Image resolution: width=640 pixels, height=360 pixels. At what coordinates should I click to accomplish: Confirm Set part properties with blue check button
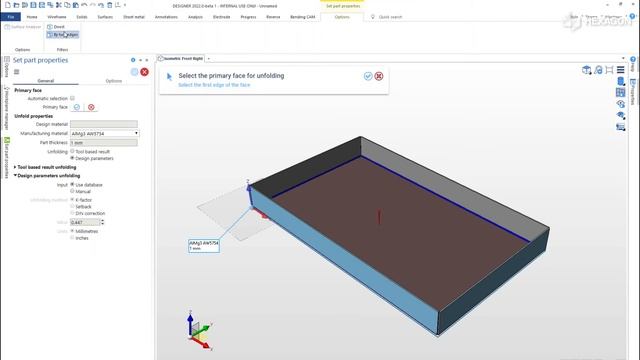point(134,72)
